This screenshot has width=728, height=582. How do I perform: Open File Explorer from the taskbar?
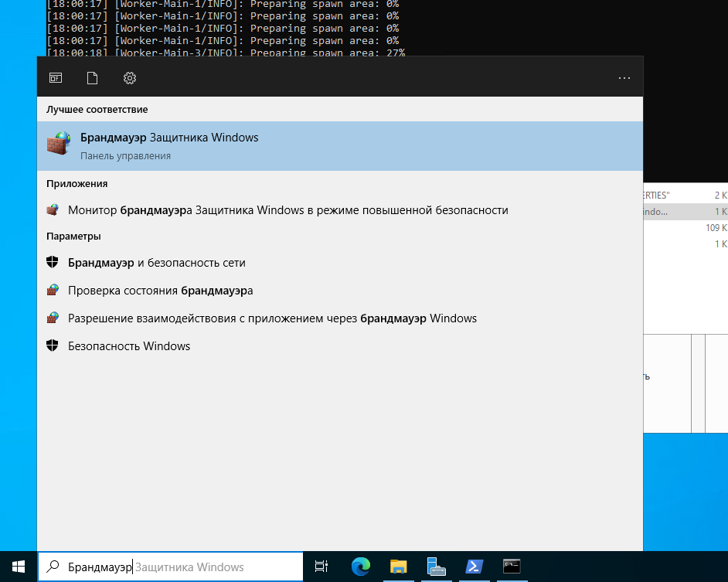coord(398,567)
